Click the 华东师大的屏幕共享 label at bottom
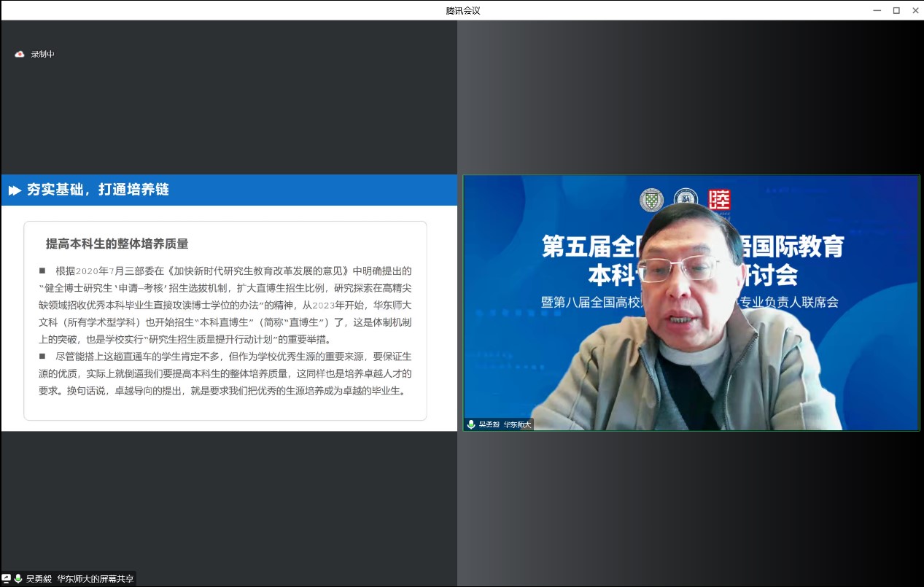Image resolution: width=924 pixels, height=587 pixels. (95, 579)
